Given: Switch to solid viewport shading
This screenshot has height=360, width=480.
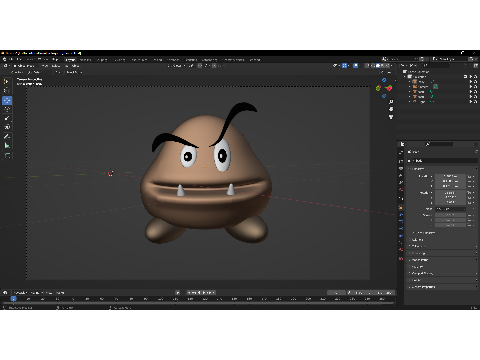Looking at the screenshot, I should click(x=378, y=66).
